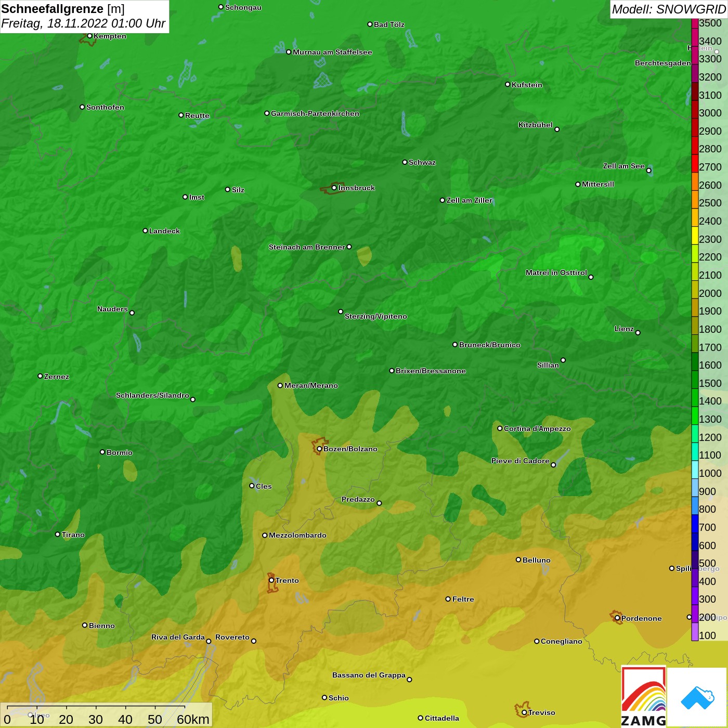The width and height of the screenshot is (728, 728).
Task: Select the Cortina d'Ampezzo label
Action: point(537,428)
